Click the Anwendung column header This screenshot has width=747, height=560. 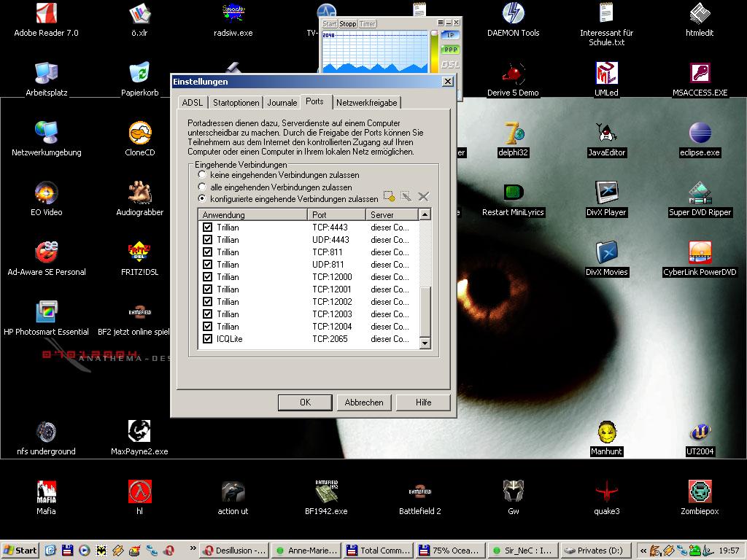[x=252, y=215]
